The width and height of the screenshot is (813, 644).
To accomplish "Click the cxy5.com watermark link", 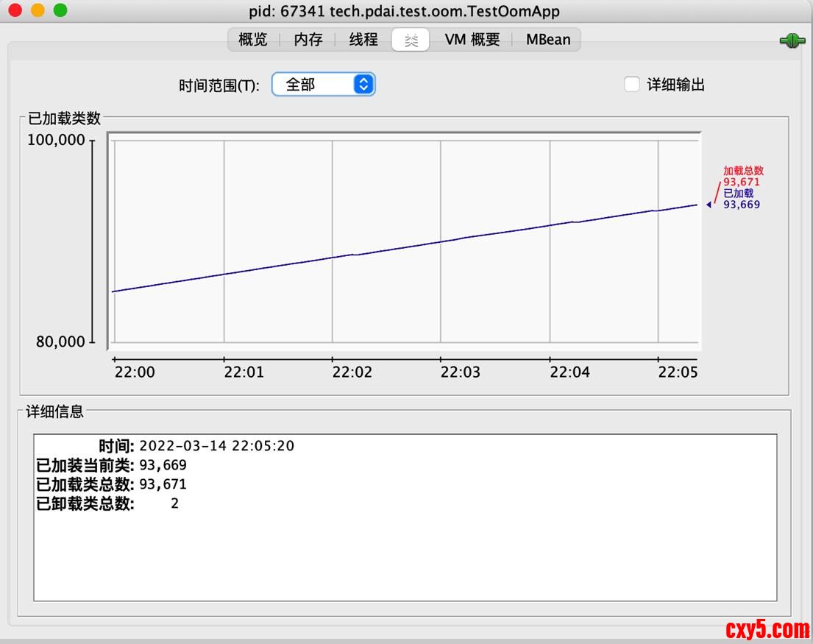I will tap(767, 629).
